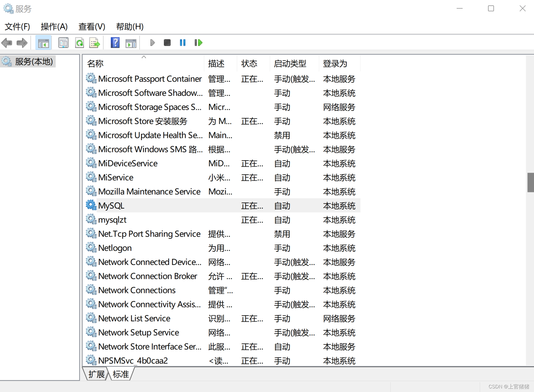Viewport: 534px width, 392px height.
Task: Click the gear icon beside Net.Tcp Port Sharing Service
Action: point(91,233)
